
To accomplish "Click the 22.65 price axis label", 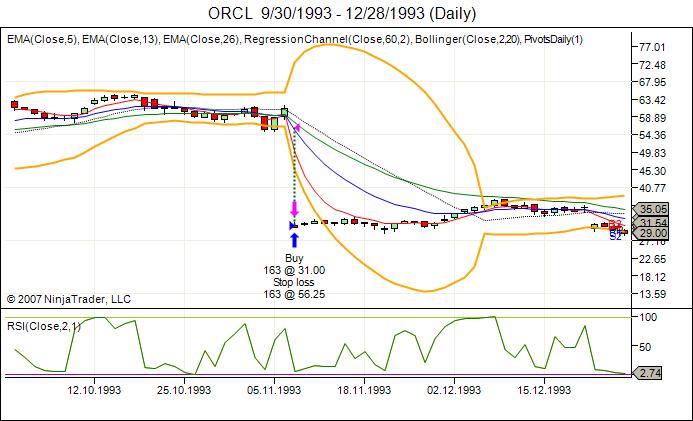I will (x=652, y=259).
